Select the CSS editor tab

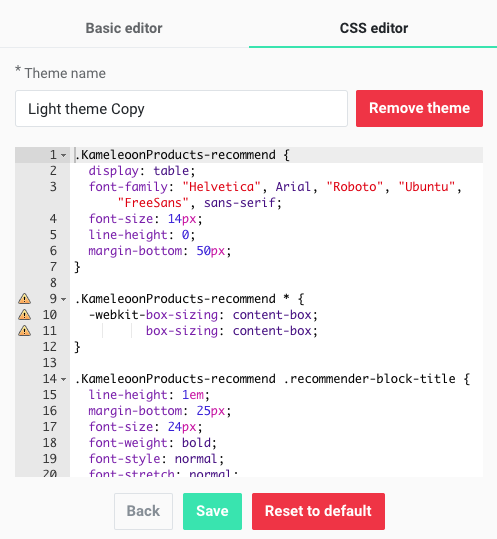(374, 28)
